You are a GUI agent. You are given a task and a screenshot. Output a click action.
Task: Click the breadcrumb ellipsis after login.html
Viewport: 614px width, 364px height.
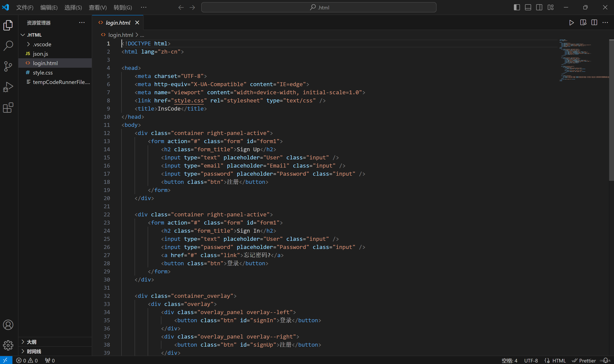click(142, 35)
